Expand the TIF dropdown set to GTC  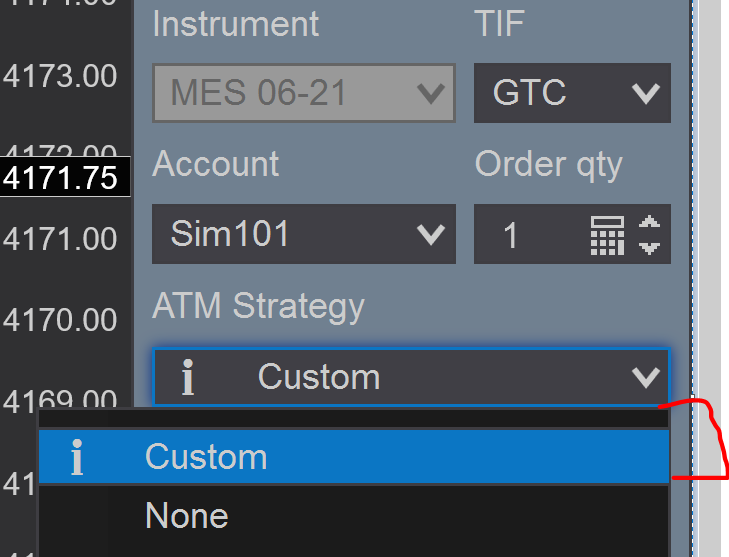coord(572,94)
